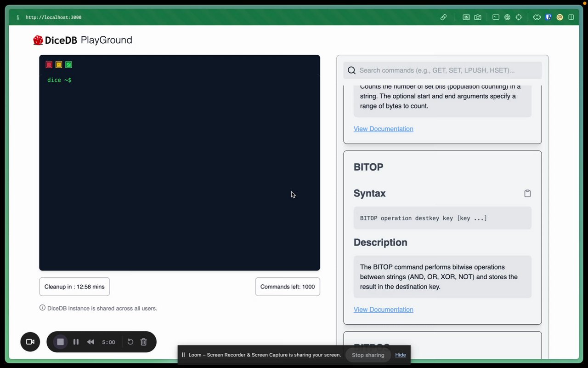Show site info icon beside the URL

tap(18, 17)
